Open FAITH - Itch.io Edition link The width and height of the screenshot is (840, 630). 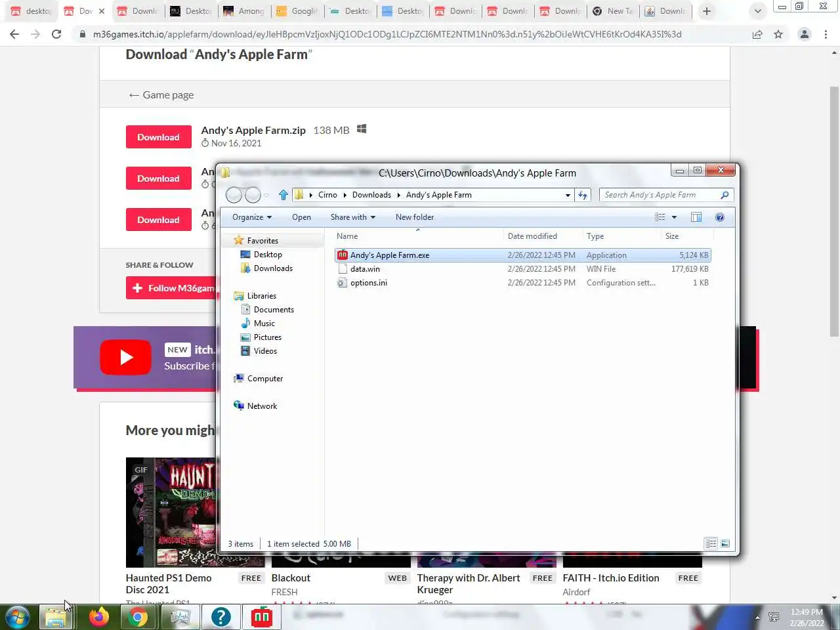pos(611,578)
